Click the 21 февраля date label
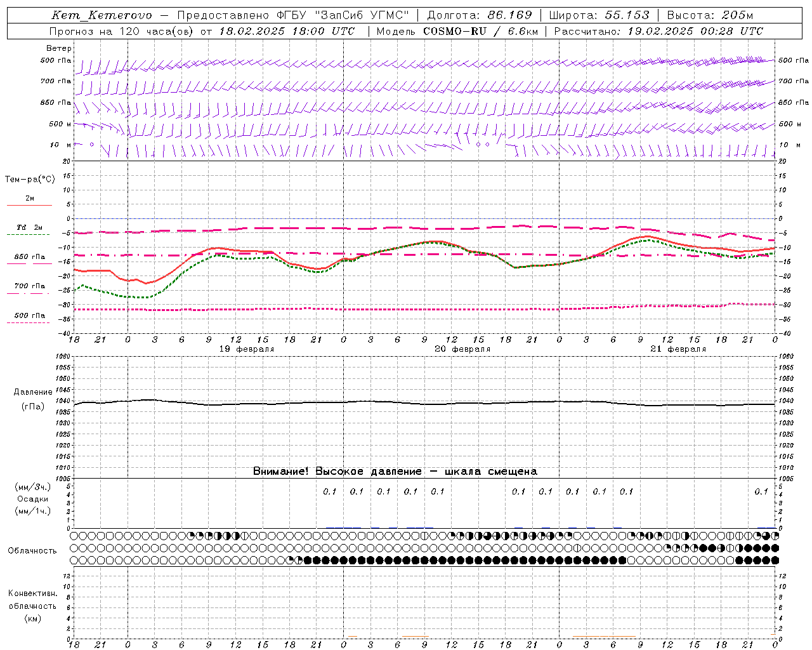This screenshot has height=650, width=812. coord(678,349)
